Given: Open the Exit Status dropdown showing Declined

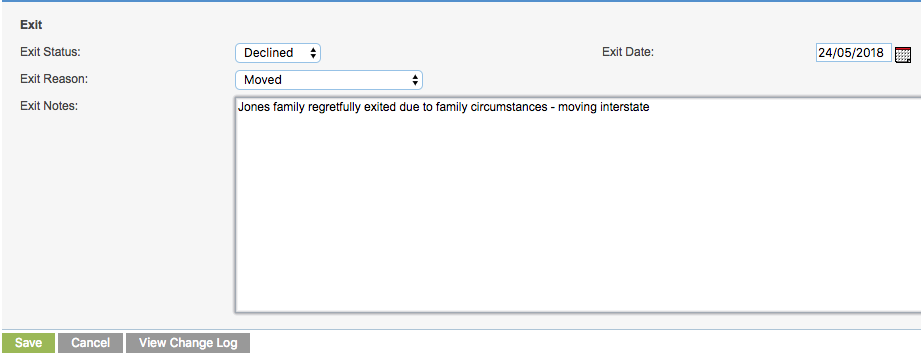Looking at the screenshot, I should pos(278,53).
